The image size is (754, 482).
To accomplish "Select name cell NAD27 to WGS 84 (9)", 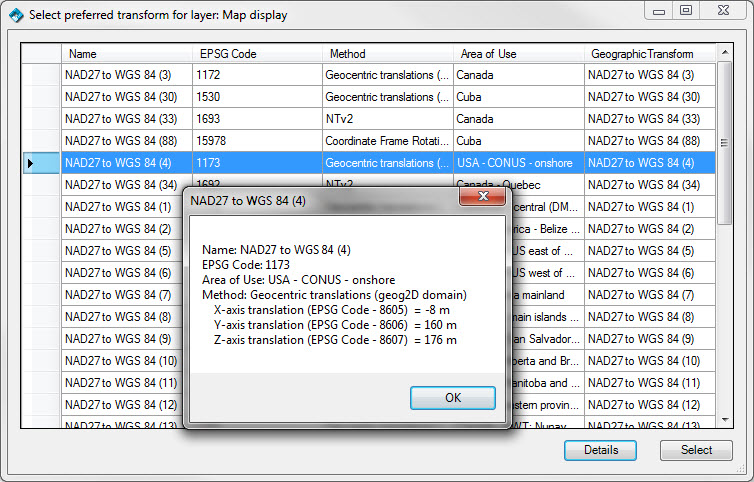I will (122, 339).
